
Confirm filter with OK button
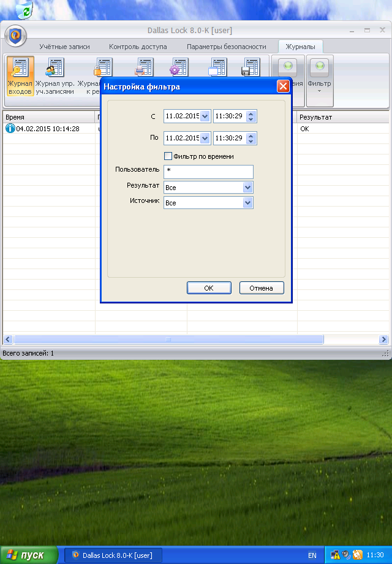(209, 288)
